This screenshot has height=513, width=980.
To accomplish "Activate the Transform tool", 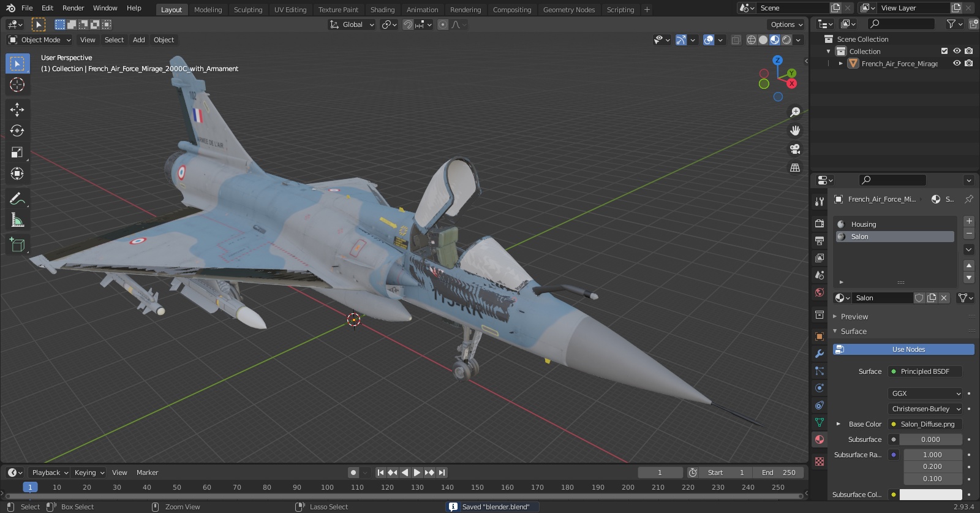I will 17,173.
